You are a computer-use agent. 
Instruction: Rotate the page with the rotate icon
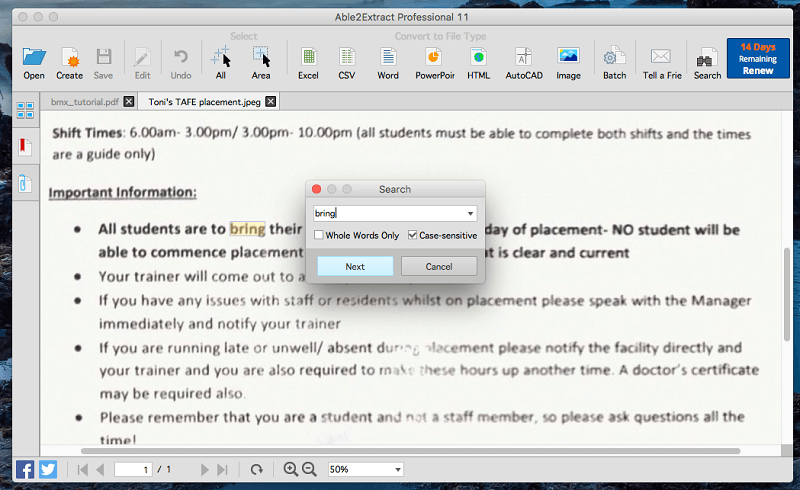click(257, 469)
